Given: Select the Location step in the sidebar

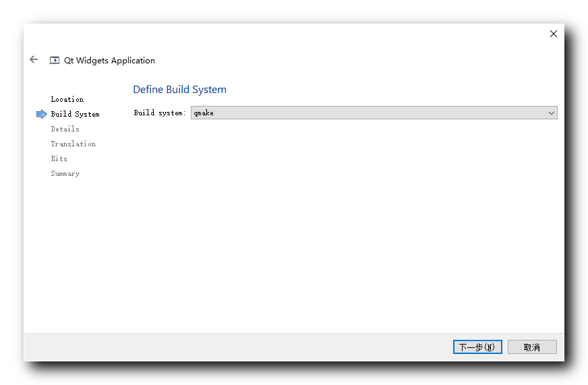Looking at the screenshot, I should click(x=67, y=99).
